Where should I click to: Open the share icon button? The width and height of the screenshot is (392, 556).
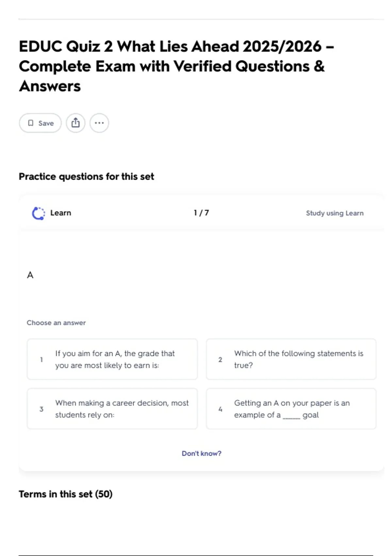(75, 123)
